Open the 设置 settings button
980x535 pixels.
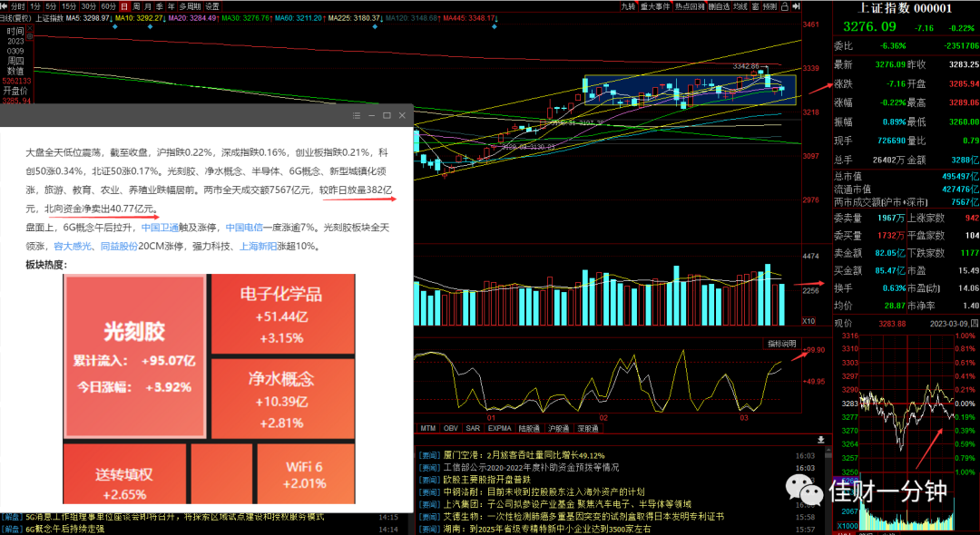(x=212, y=6)
